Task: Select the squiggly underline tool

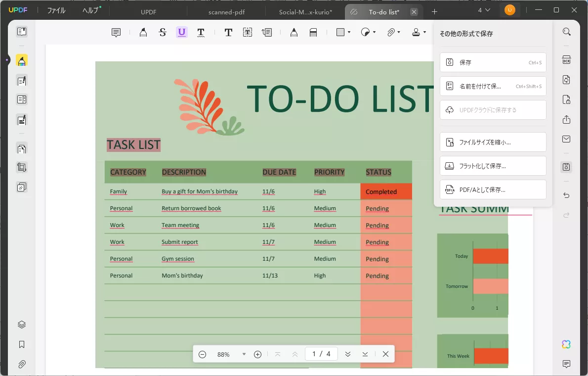Action: [x=201, y=33]
